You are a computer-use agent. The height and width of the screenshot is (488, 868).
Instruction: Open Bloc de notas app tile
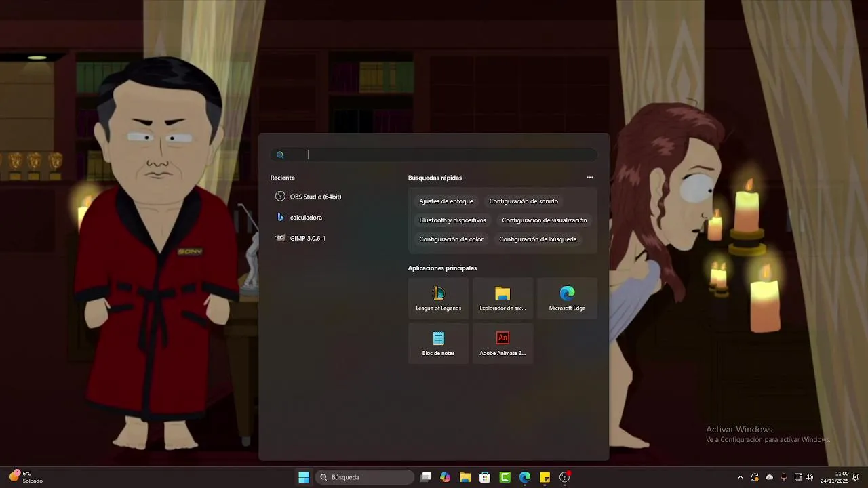coord(438,344)
